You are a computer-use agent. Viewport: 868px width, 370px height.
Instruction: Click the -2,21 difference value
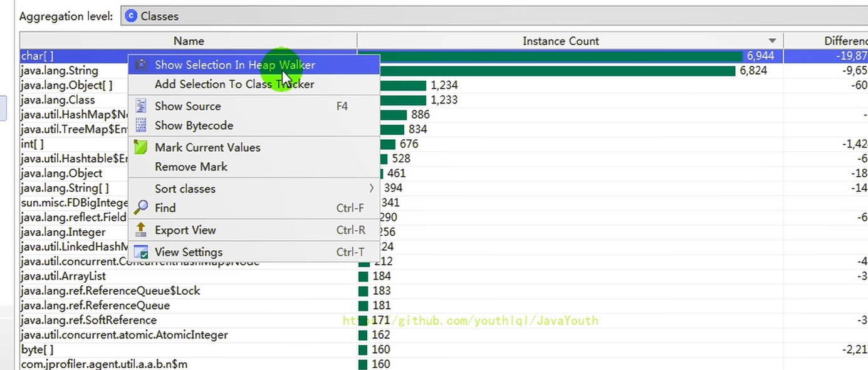[854, 349]
